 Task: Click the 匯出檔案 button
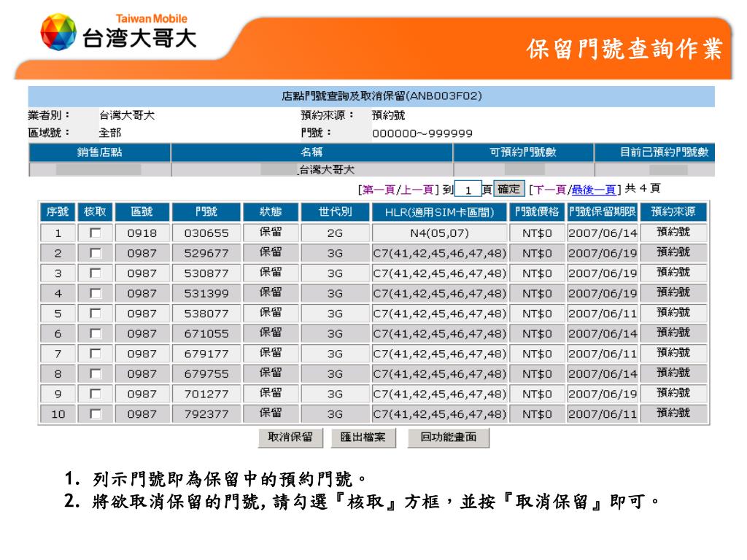click(363, 437)
